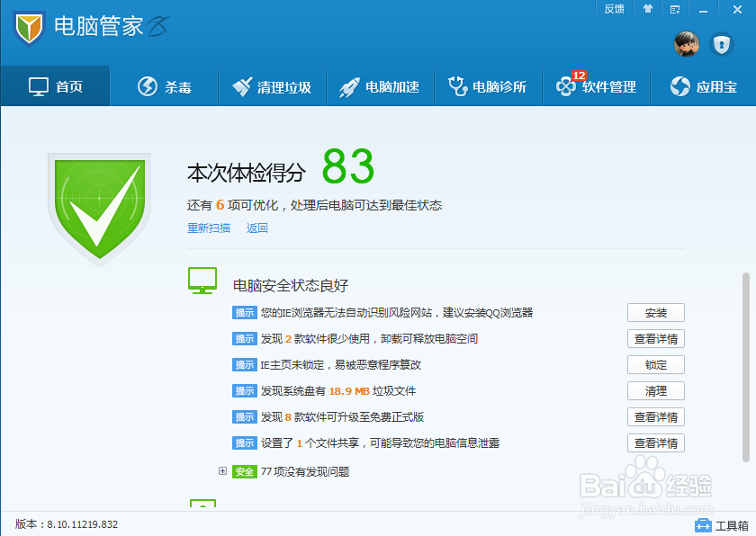The width and height of the screenshot is (756, 536).
Task: Click the 提示 tag on the IE主页未锁定 row
Action: [245, 364]
